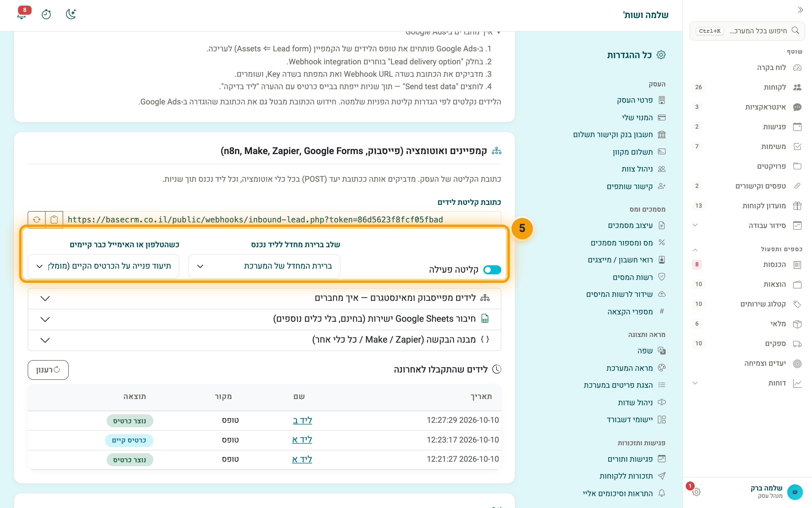The width and height of the screenshot is (812, 508).
Task: Expand חיבור Google Sheets ישירות section
Action: point(264,319)
